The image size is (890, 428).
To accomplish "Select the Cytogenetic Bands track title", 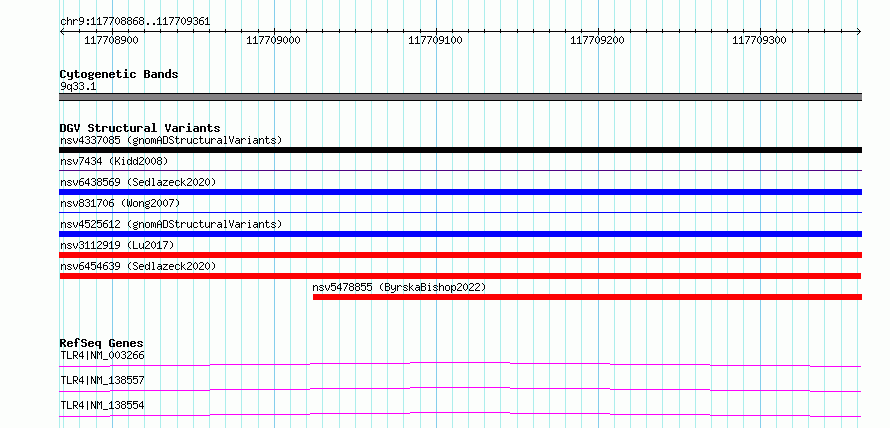I will 119,74.
